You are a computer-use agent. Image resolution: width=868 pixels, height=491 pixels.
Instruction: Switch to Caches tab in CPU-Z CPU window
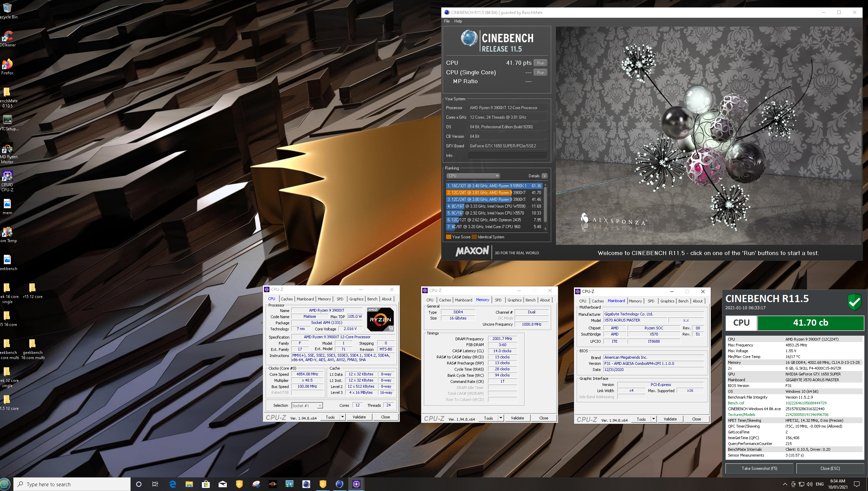[287, 299]
